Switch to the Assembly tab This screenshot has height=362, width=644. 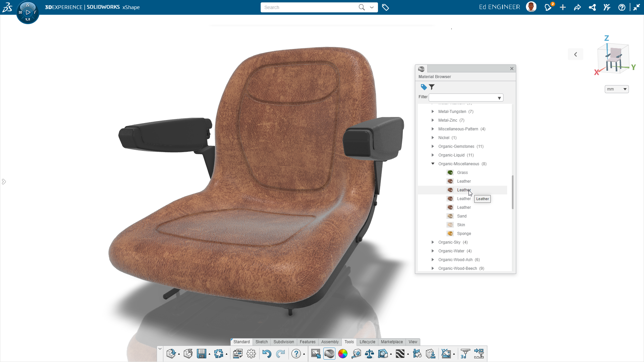pyautogui.click(x=330, y=342)
